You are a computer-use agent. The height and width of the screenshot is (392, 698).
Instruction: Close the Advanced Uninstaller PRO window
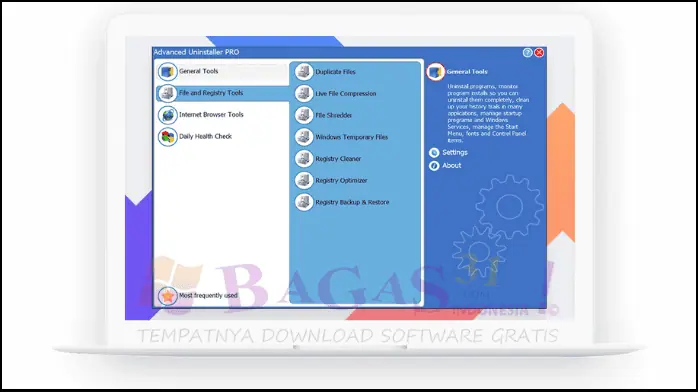(539, 53)
